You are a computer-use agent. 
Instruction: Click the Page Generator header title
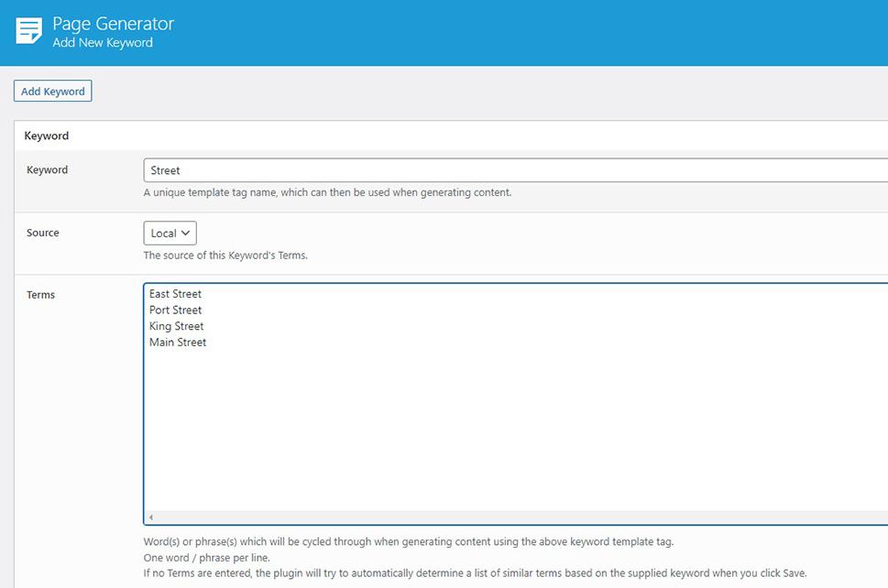coord(114,24)
